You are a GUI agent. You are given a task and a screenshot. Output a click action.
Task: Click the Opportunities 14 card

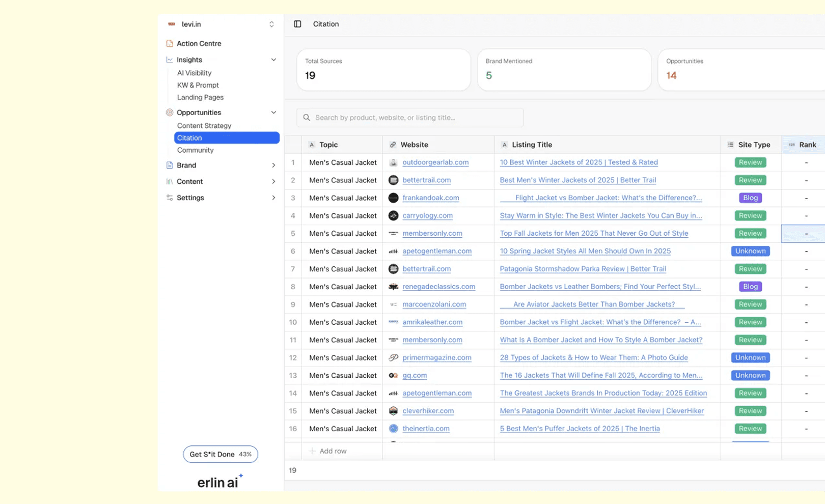(741, 70)
